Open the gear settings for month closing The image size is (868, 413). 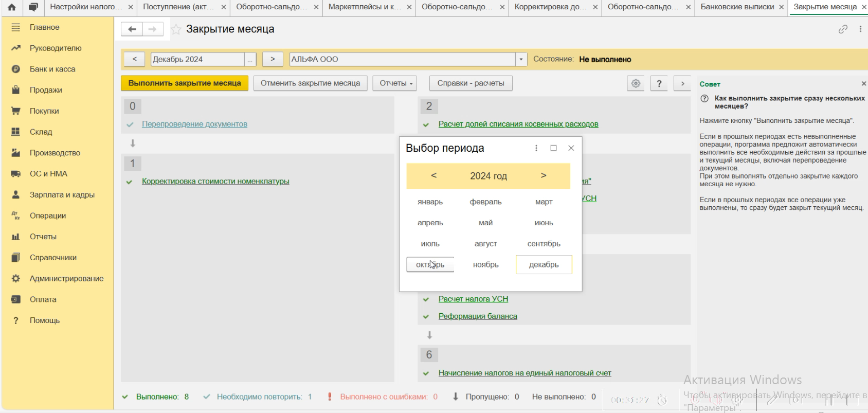(x=636, y=83)
